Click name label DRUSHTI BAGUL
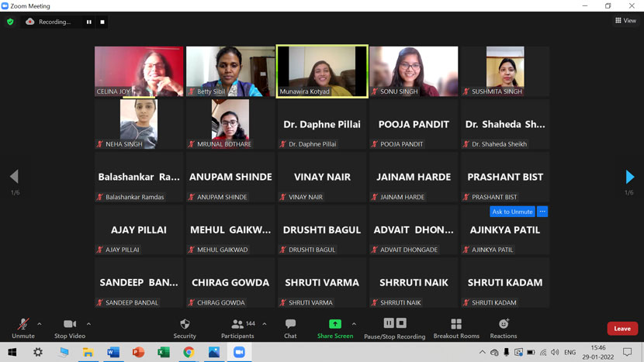The height and width of the screenshot is (362, 644). pos(312,250)
